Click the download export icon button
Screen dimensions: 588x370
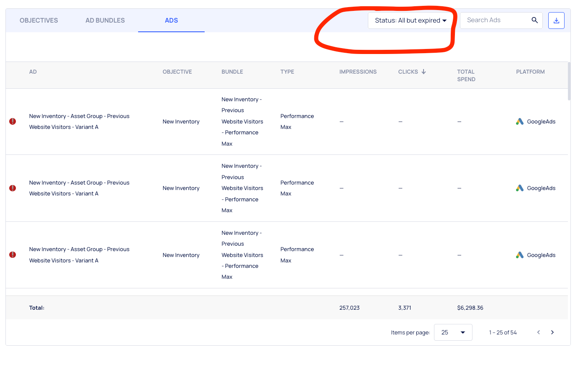point(556,21)
